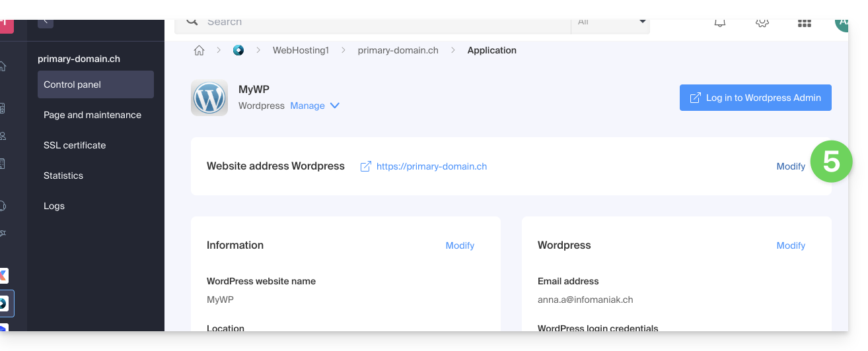Click the kSuite icon in left rail
Screen dimensions: 868x351
3,275
